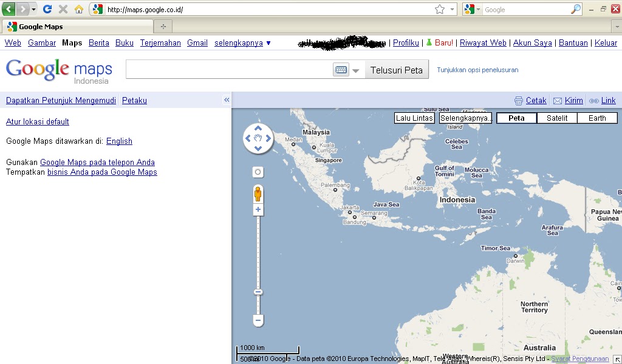Open the browser home page icon
Screen dimensions: 622x364
pyautogui.click(x=79, y=9)
